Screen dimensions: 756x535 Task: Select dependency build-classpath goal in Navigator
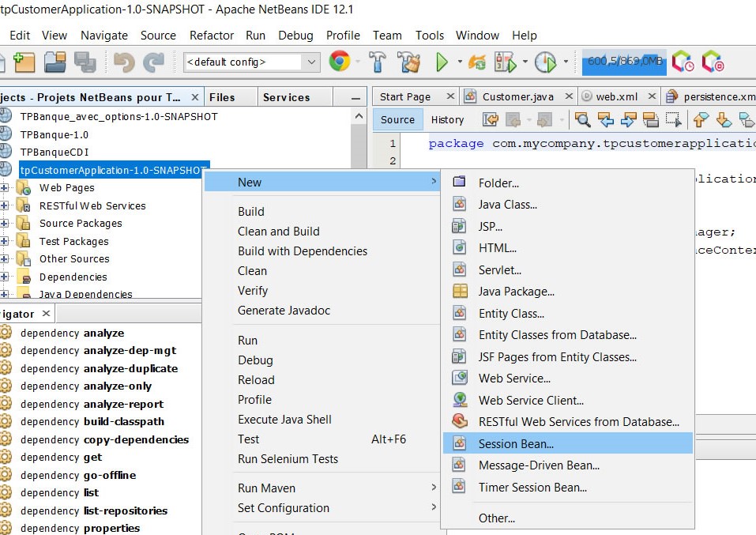click(x=92, y=422)
